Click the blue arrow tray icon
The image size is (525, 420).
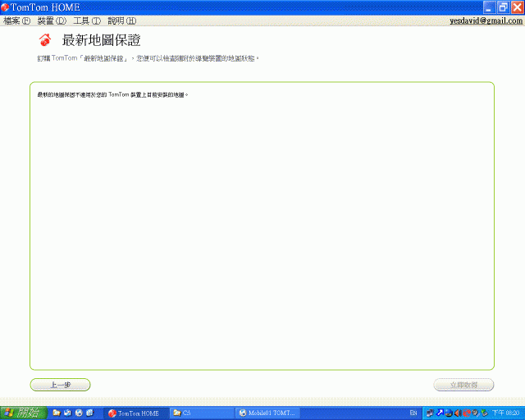pos(440,413)
